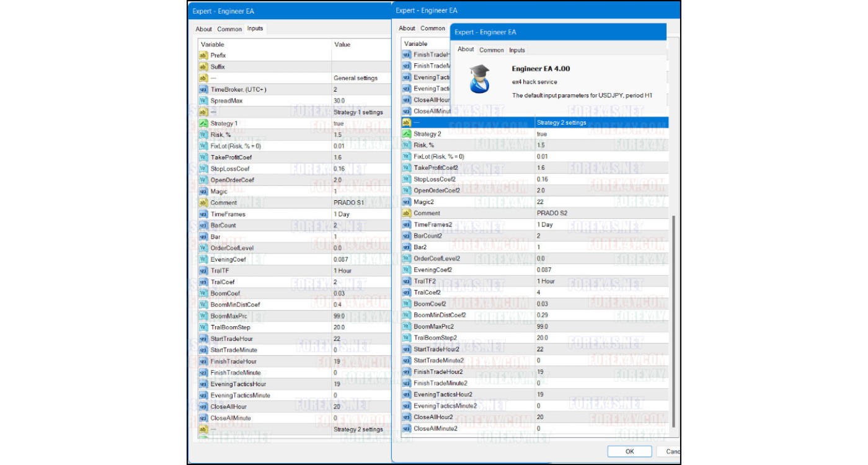Screen dimensions: 868x465
Task: Click the TakeProfitCoef2 variable icon
Action: [406, 168]
